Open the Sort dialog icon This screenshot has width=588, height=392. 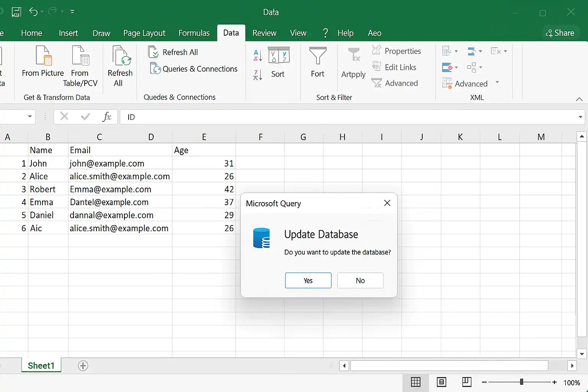(x=279, y=56)
